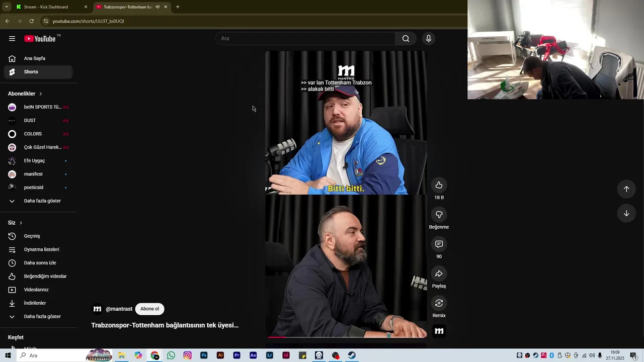Image resolution: width=644 pixels, height=362 pixels.
Task: Click the search magnifier button
Action: click(406, 39)
